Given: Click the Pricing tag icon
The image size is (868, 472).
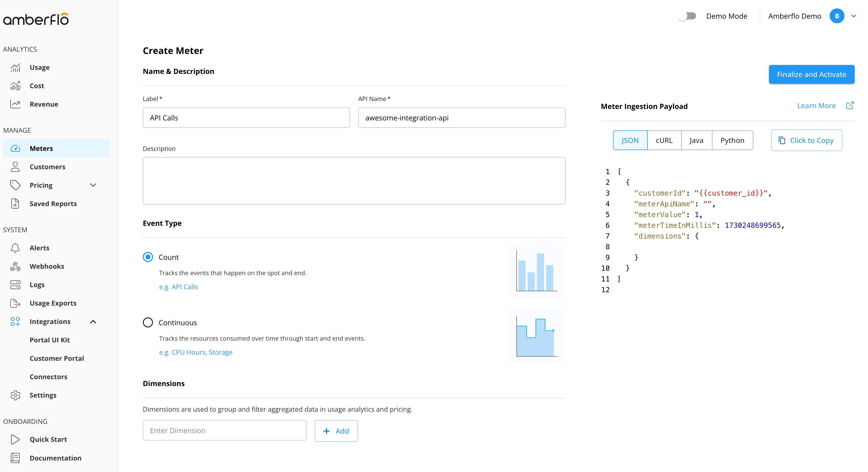Looking at the screenshot, I should [x=15, y=185].
